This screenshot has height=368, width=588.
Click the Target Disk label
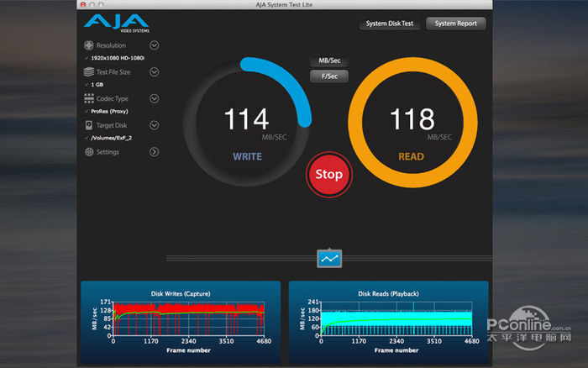click(x=112, y=125)
